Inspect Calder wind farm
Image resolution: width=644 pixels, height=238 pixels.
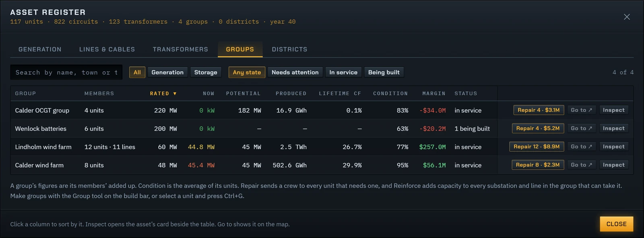pyautogui.click(x=614, y=165)
